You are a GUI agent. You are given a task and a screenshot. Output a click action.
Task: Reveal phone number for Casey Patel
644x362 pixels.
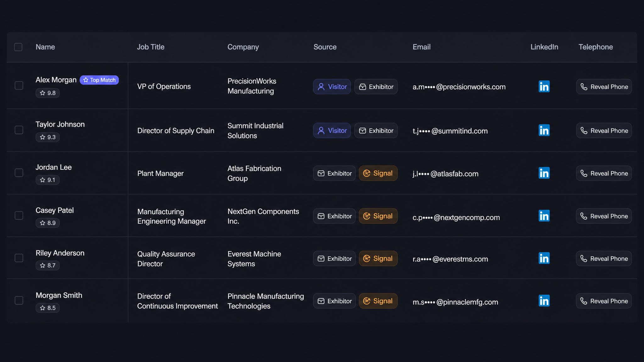pos(604,216)
